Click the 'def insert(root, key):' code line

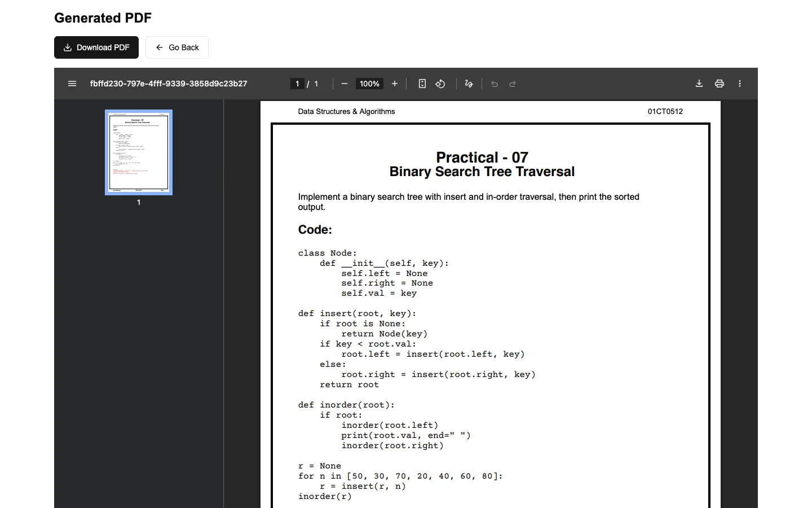pyautogui.click(x=357, y=314)
